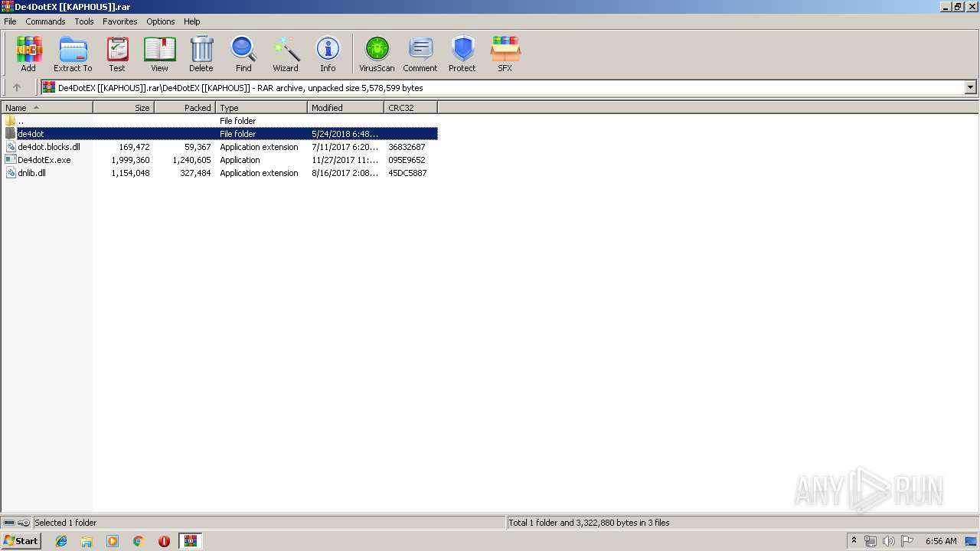
Task: Click the network tray icon
Action: (871, 541)
